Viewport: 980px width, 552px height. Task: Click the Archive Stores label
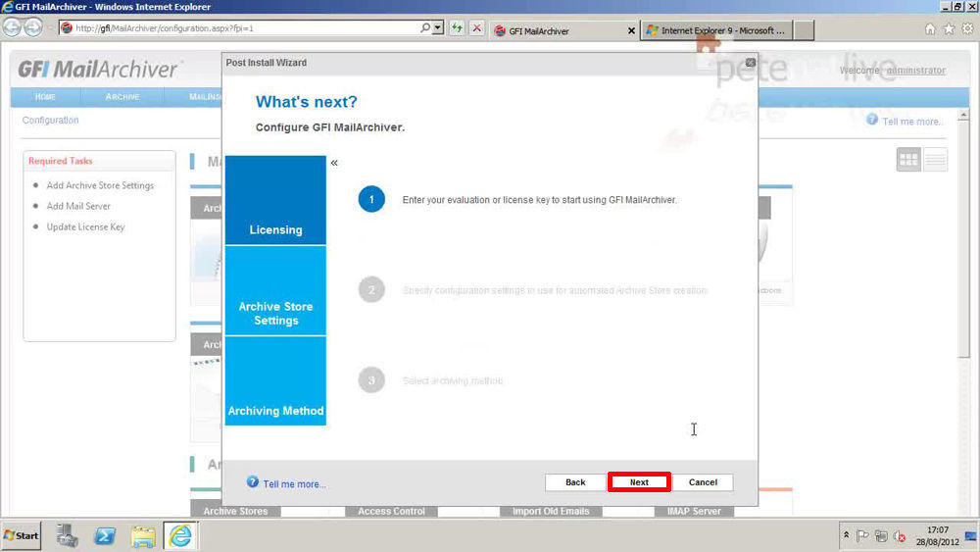[235, 511]
